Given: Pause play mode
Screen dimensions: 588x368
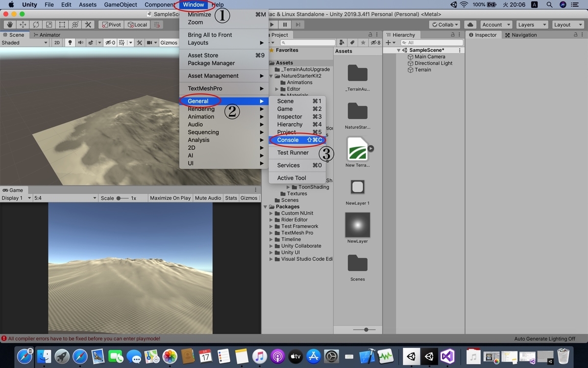Looking at the screenshot, I should [285, 25].
